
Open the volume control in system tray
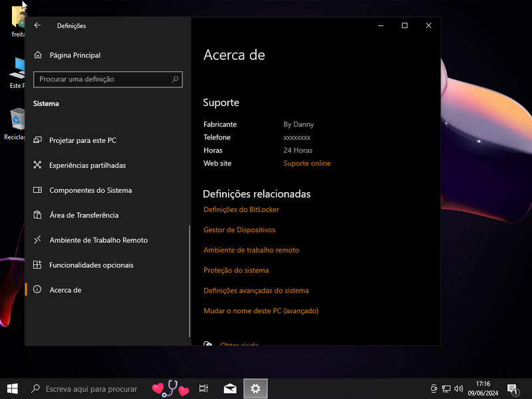458,388
